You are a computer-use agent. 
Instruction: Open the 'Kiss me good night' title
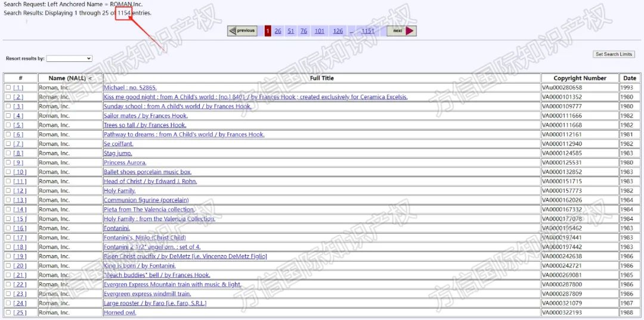tap(255, 97)
